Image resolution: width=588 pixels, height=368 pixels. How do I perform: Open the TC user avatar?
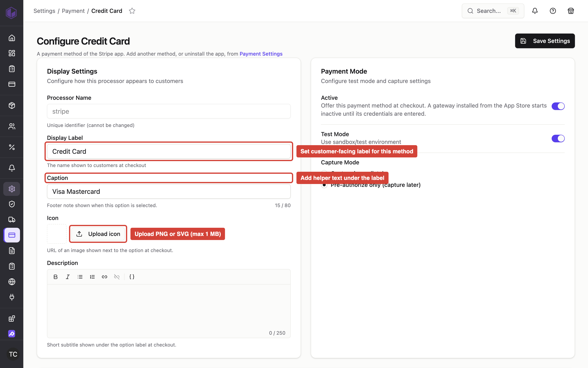click(13, 354)
